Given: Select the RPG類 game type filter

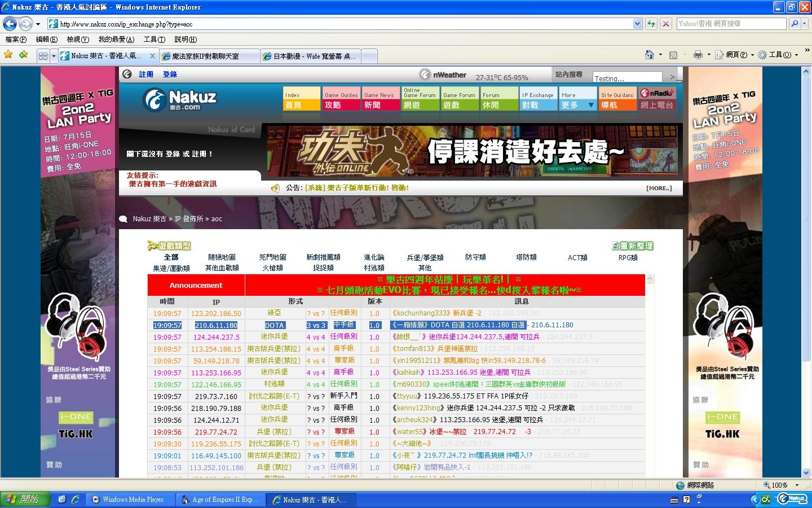Looking at the screenshot, I should pyautogui.click(x=628, y=257).
